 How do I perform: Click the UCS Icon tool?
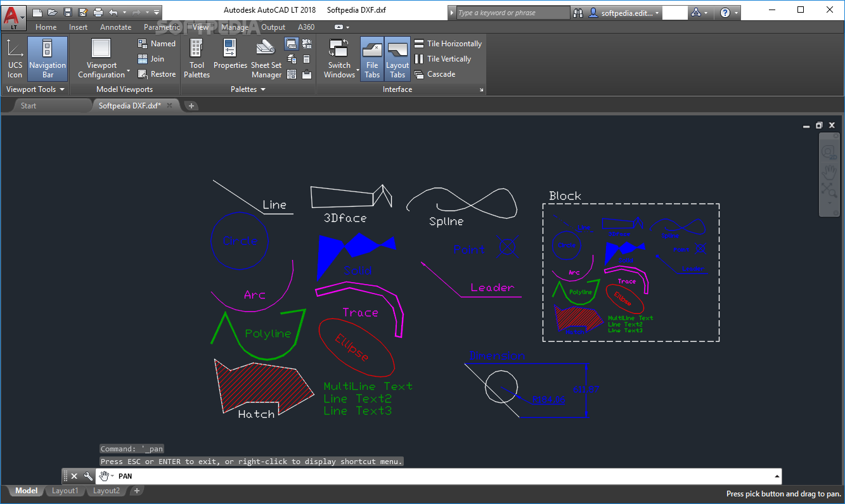(x=15, y=58)
